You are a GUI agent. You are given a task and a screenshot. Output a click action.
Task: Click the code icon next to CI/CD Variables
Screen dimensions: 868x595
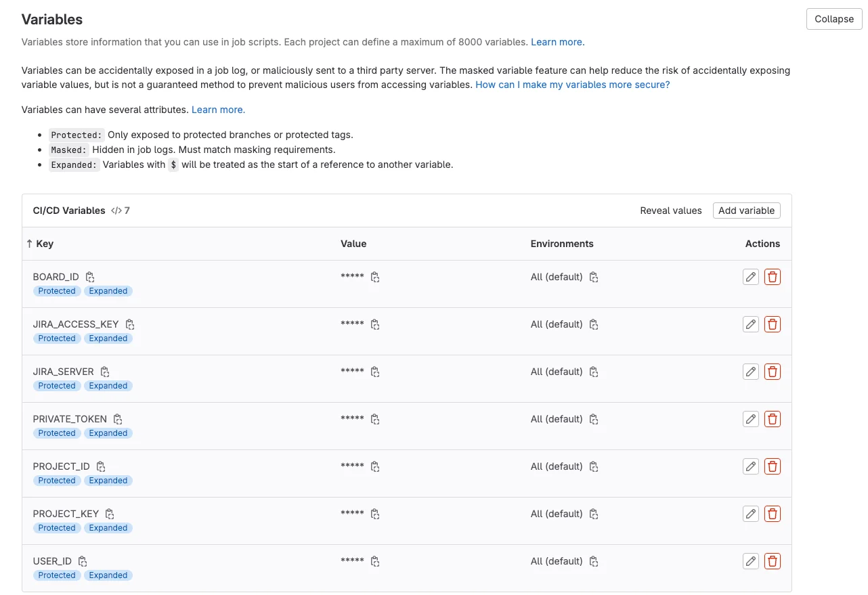pyautogui.click(x=115, y=211)
